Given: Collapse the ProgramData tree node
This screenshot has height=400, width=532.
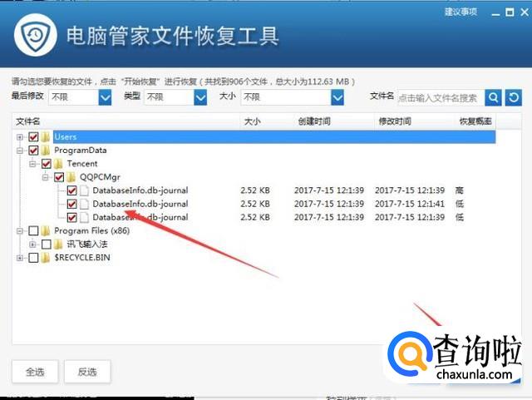Looking at the screenshot, I should (20, 151).
